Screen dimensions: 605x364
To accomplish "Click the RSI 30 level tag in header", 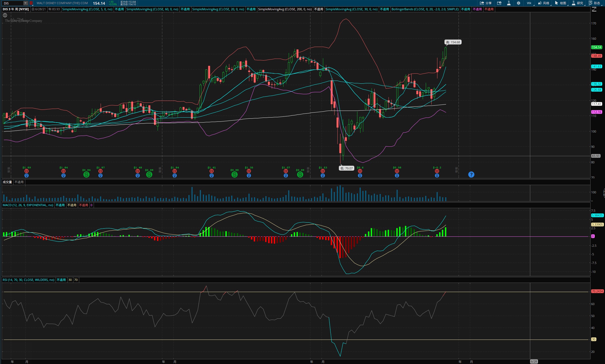I will (x=70, y=280).
